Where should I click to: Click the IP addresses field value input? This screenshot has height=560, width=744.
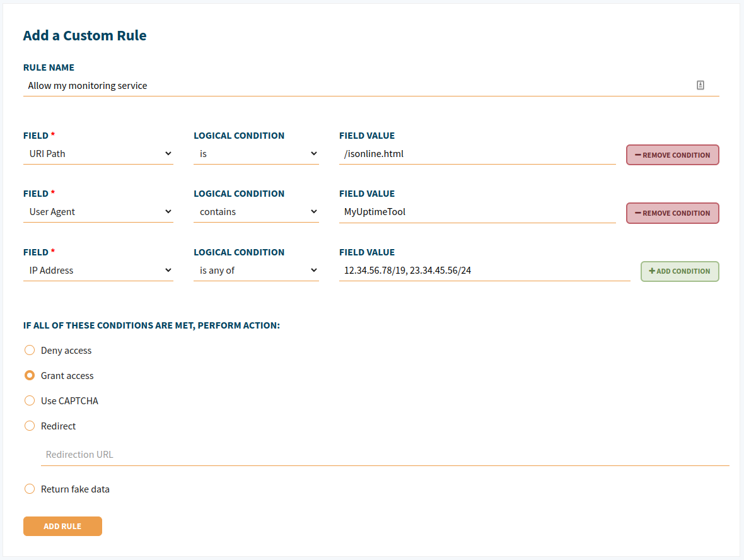tap(484, 271)
